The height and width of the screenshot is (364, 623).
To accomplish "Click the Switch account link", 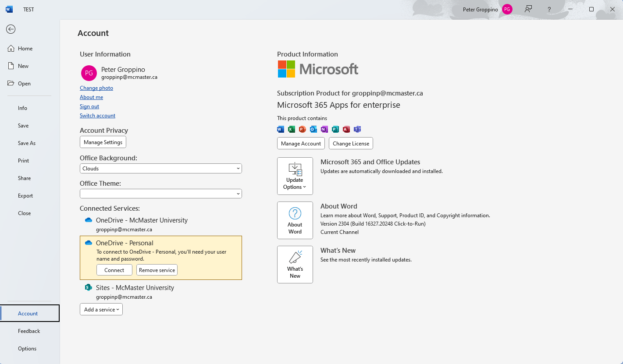I will click(97, 116).
